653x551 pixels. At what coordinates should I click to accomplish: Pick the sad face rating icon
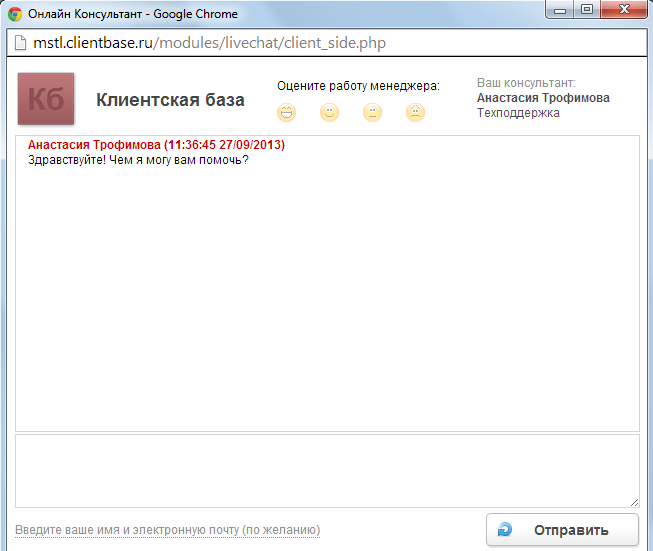tap(415, 113)
